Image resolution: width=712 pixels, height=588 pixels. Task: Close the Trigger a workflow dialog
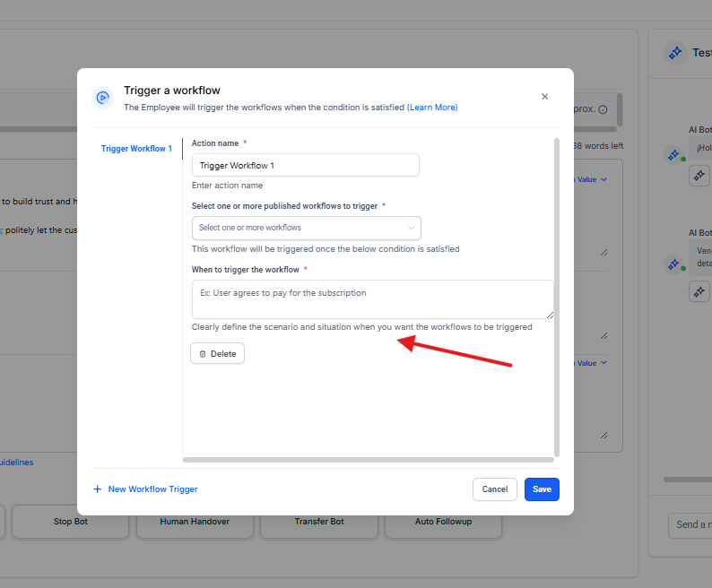(x=544, y=97)
